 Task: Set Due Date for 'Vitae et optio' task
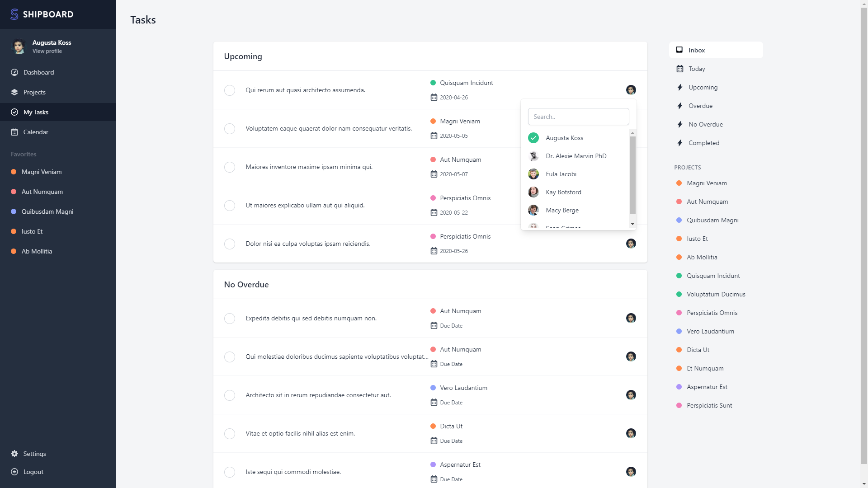tap(451, 441)
